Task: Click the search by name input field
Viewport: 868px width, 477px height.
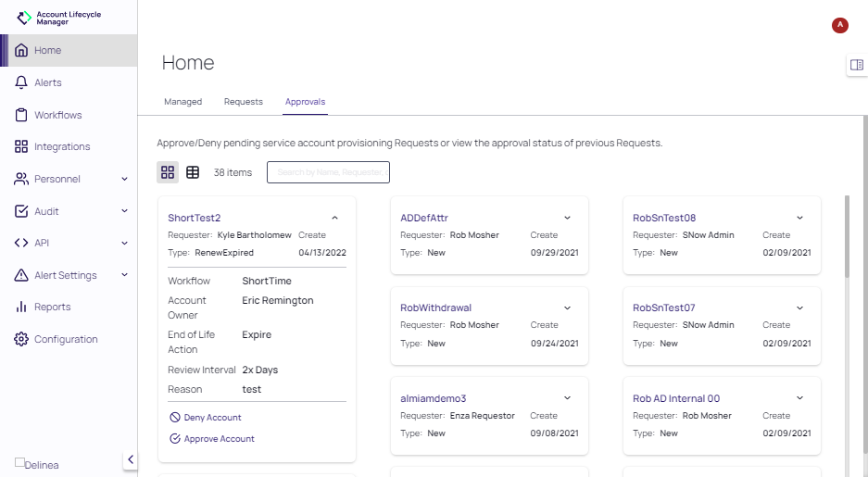Action: [x=328, y=172]
